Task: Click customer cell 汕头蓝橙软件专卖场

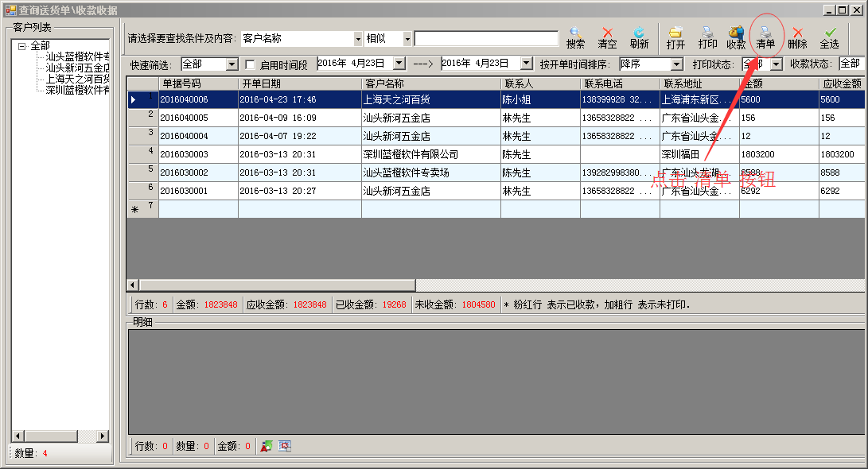Action: 430,172
